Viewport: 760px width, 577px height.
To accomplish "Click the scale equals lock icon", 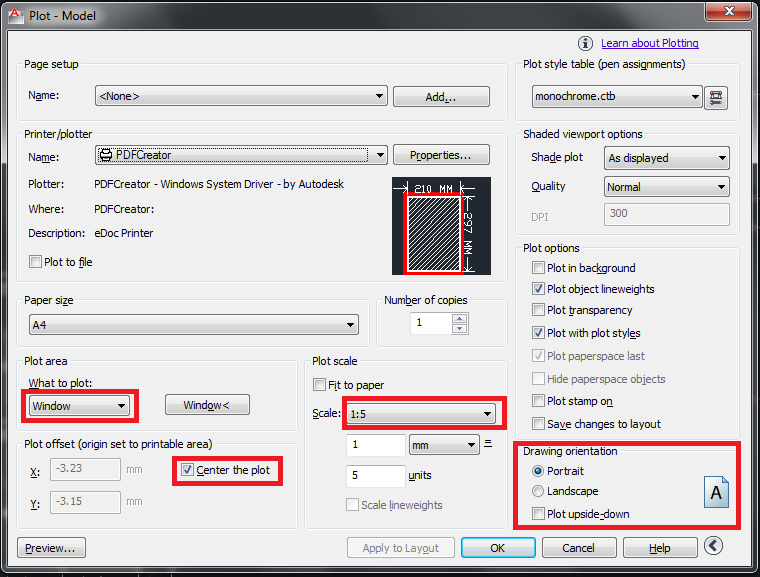I will 488,444.
